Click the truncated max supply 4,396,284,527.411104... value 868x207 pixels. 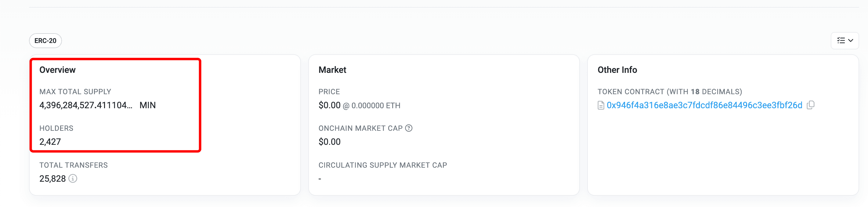[x=86, y=105]
